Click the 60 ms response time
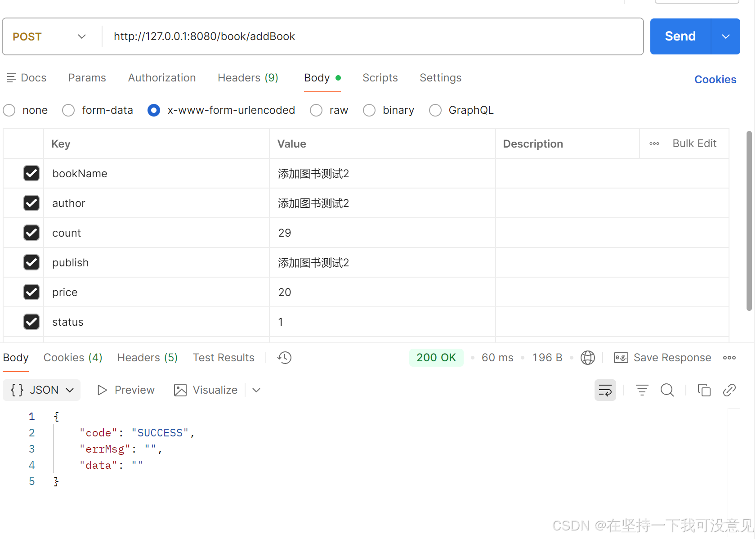The height and width of the screenshot is (539, 756). (497, 358)
